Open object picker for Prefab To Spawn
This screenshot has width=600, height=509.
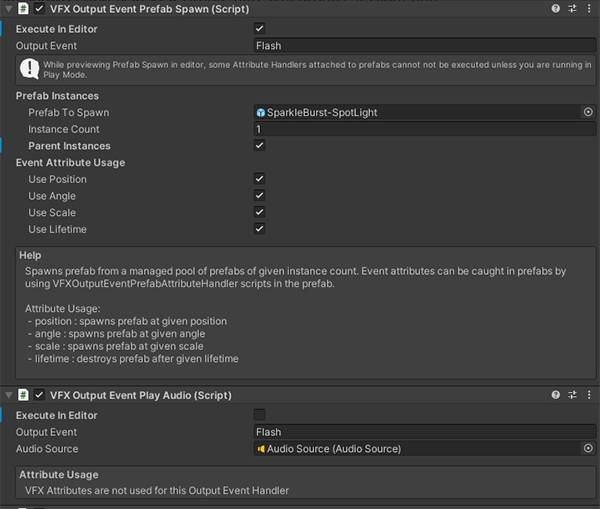coord(588,113)
